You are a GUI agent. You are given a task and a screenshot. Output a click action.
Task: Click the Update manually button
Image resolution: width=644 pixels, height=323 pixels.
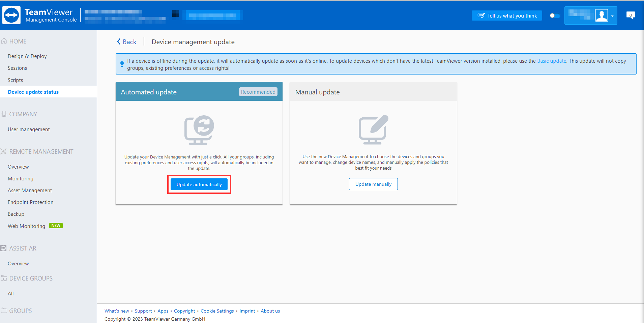pos(373,184)
